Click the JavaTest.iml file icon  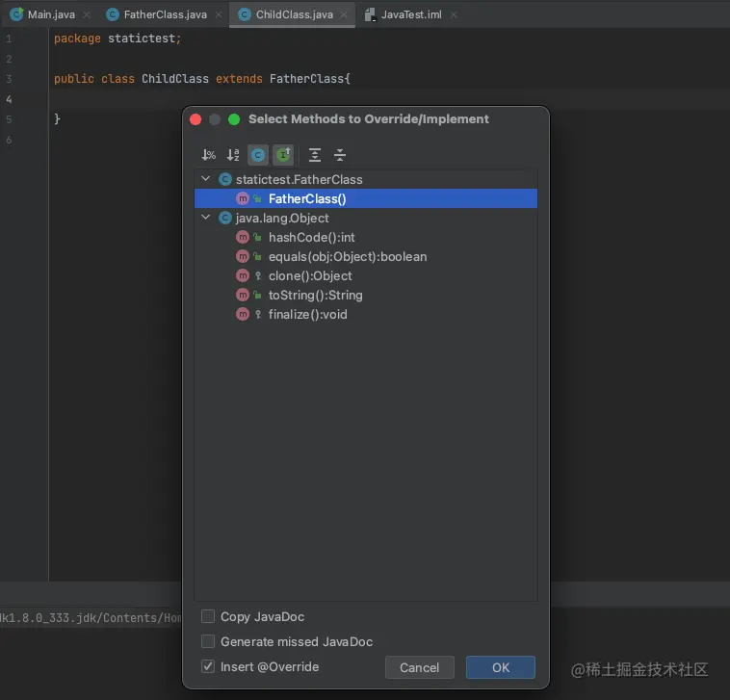370,14
